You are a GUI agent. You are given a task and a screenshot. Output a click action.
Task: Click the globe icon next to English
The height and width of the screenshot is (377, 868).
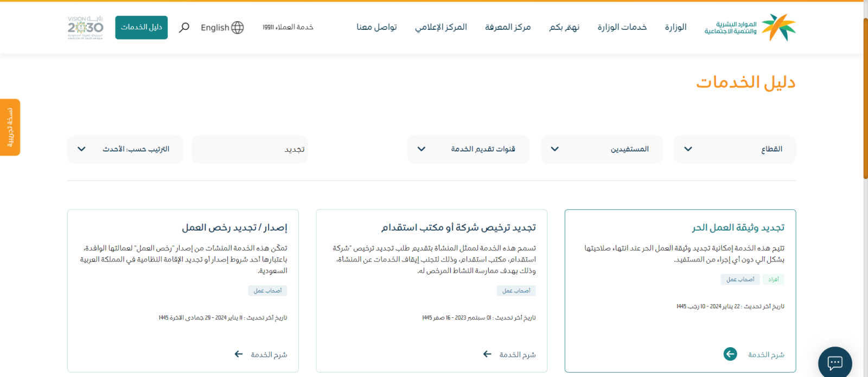(238, 28)
